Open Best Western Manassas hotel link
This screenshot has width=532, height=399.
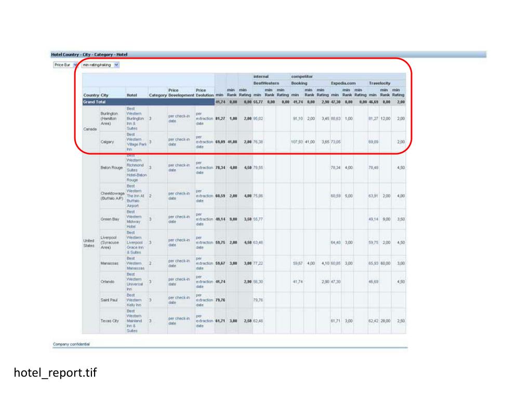(x=135, y=263)
